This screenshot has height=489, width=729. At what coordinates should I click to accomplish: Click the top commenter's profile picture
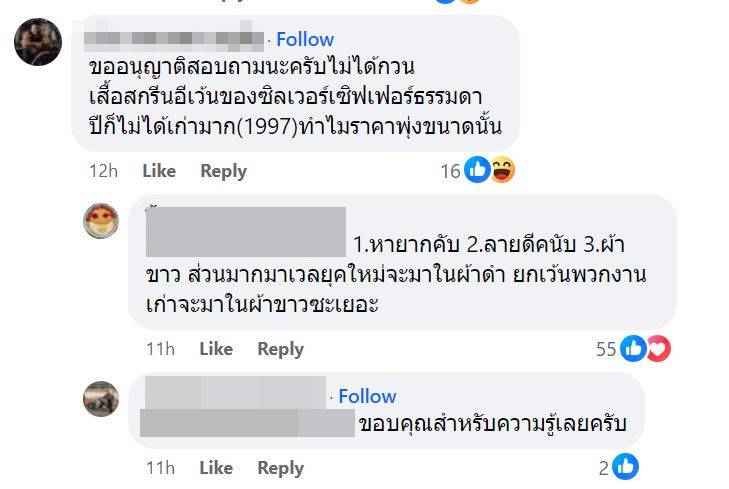pos(38,42)
